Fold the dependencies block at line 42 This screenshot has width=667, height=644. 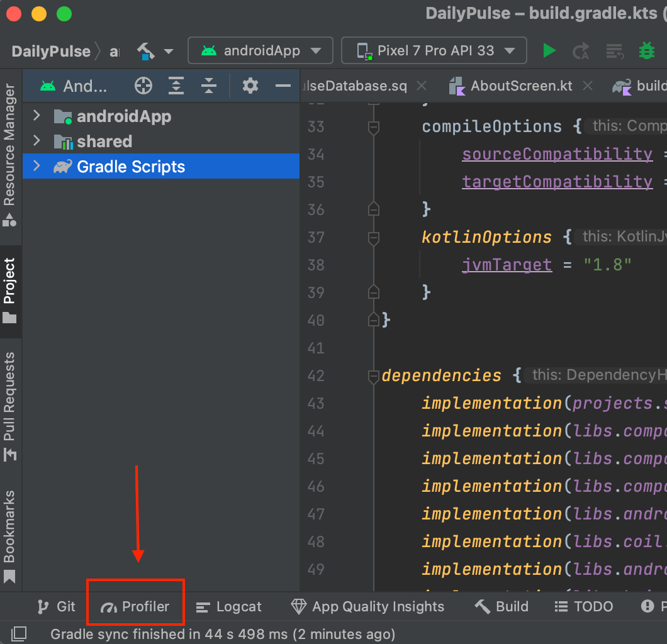click(x=373, y=376)
